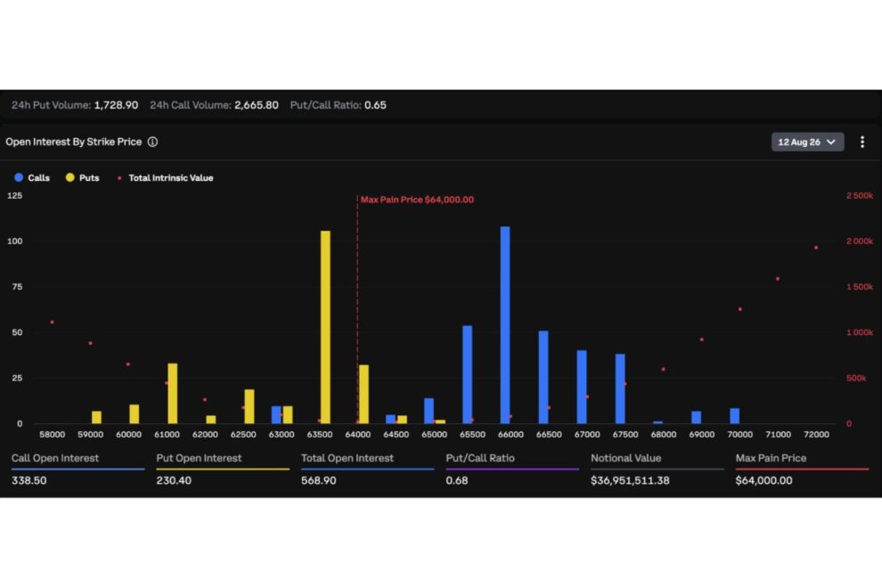Viewport: 882px width, 588px height.
Task: Click the blue call bar at 65500
Action: click(467, 375)
